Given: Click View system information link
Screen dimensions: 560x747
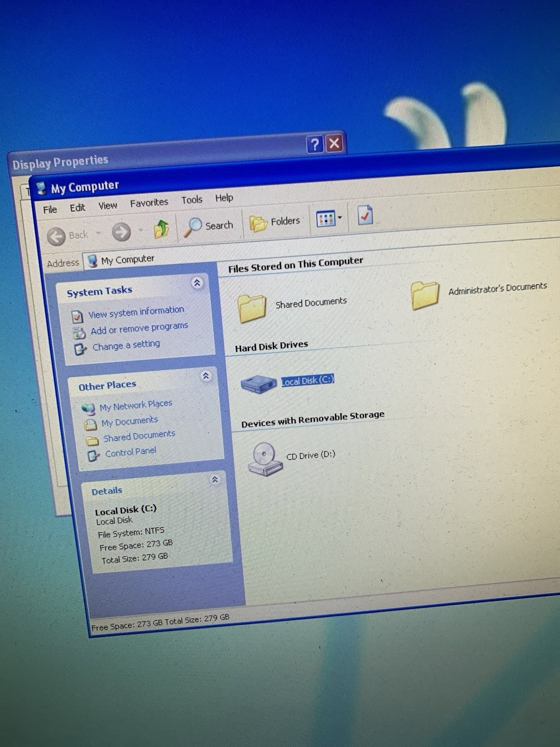Looking at the screenshot, I should point(136,311).
